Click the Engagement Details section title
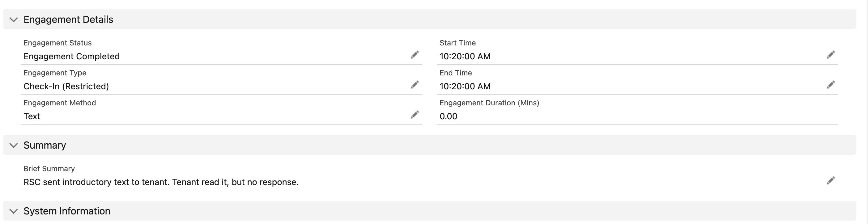Screen dimensions: 868x224 68,19
